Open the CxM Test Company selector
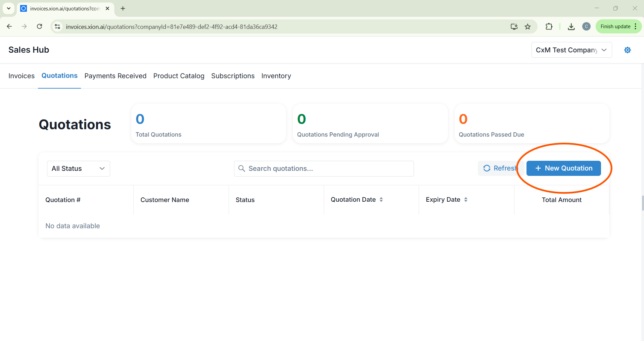This screenshot has width=644, height=341. coord(571,50)
